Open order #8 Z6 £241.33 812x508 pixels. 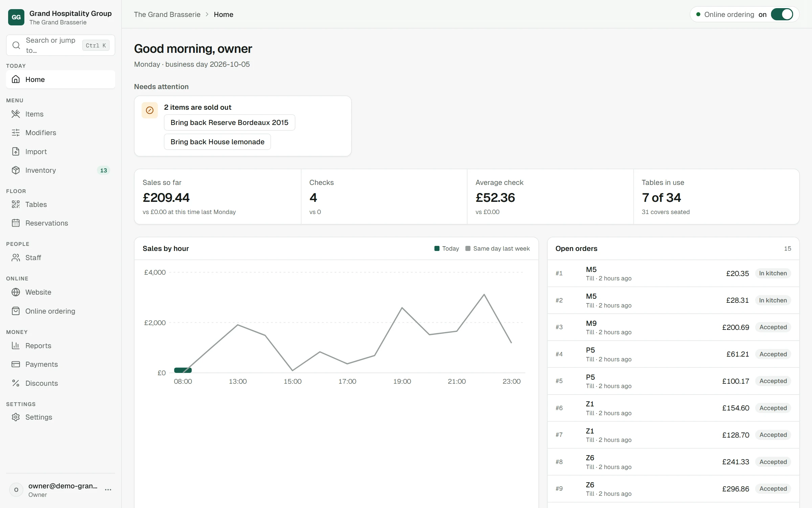click(673, 462)
